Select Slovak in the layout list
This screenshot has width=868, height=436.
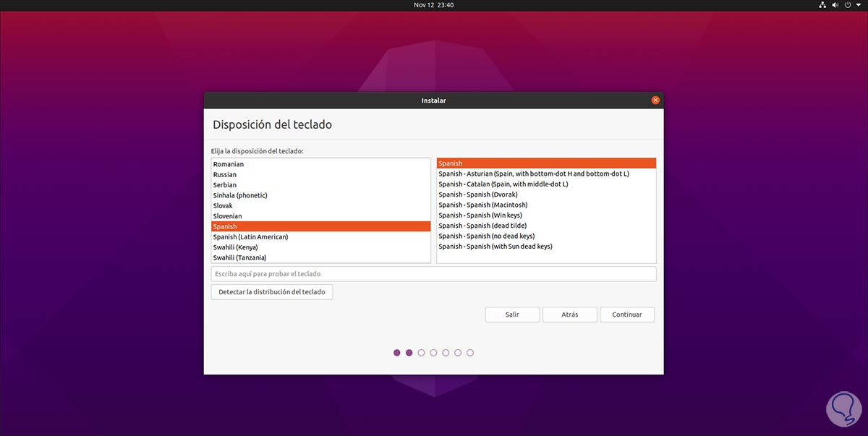pyautogui.click(x=321, y=205)
